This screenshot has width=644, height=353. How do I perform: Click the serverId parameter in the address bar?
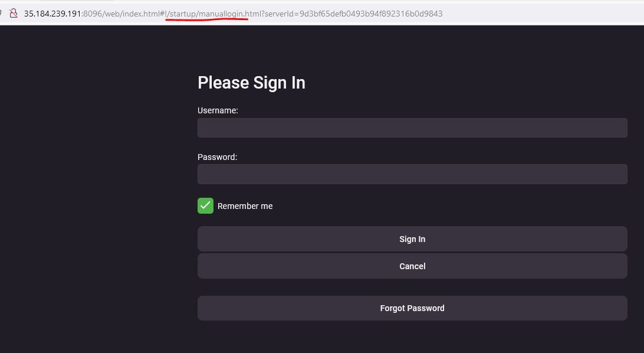click(281, 14)
